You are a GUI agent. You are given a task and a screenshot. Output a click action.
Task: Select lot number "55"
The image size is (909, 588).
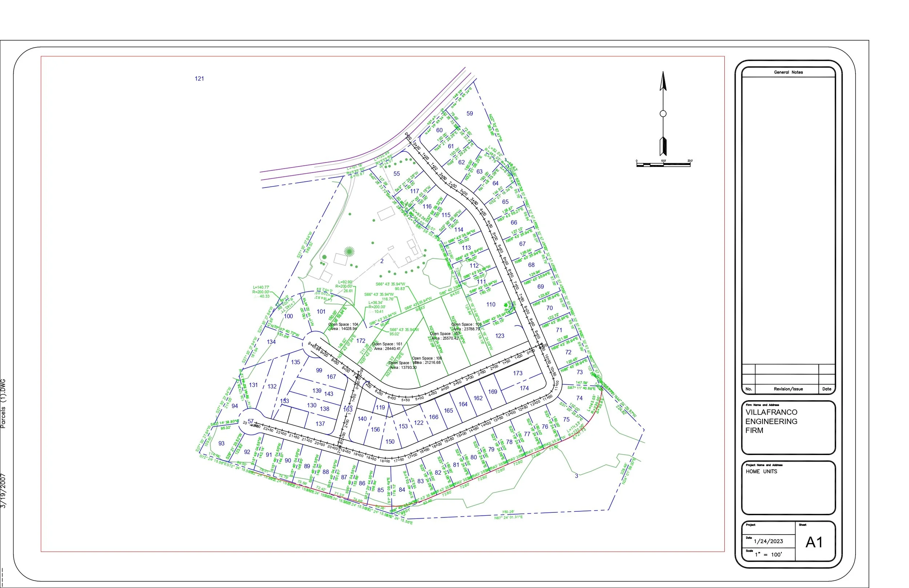click(x=397, y=174)
